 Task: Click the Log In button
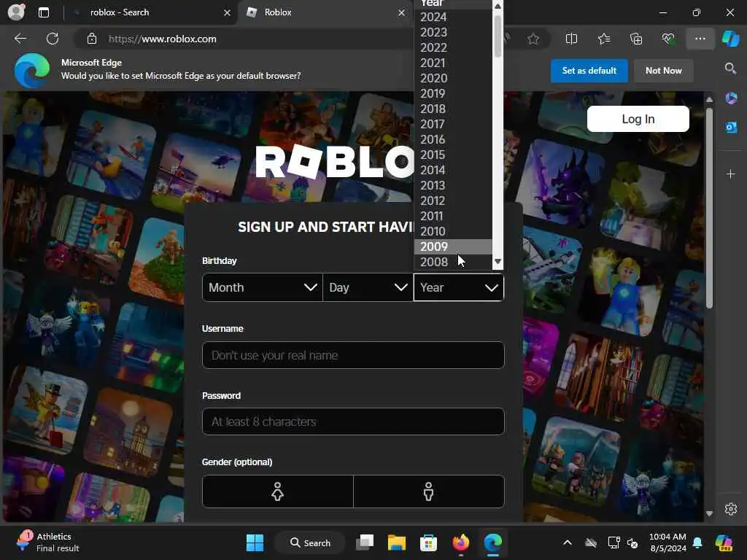coord(638,119)
